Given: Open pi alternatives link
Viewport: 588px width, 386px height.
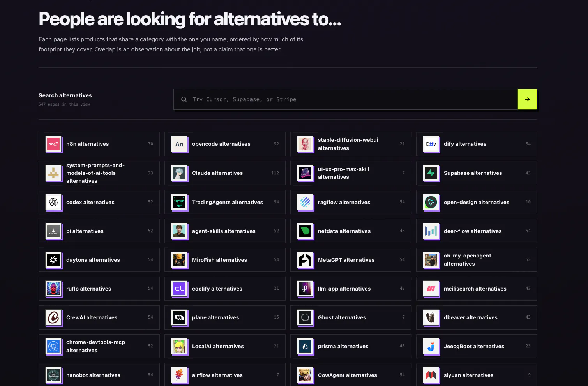Looking at the screenshot, I should [99, 231].
